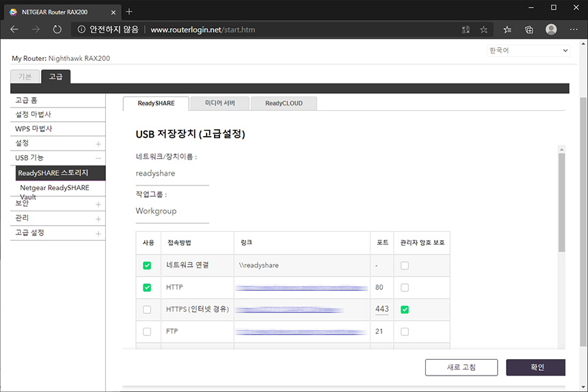Uncheck the 네트워크 연결 사용 checkbox
The image size is (588, 392).
147,265
